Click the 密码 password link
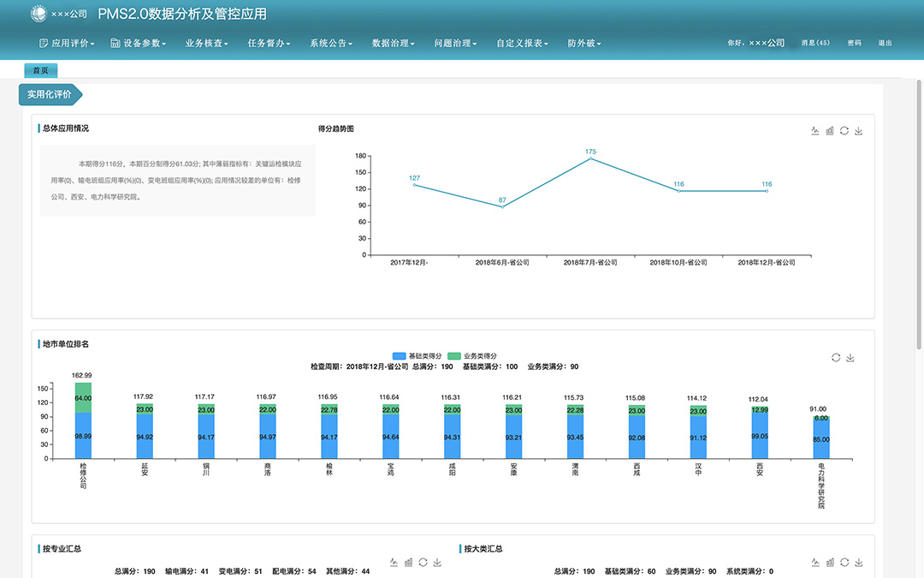Image resolution: width=924 pixels, height=578 pixels. [x=855, y=43]
